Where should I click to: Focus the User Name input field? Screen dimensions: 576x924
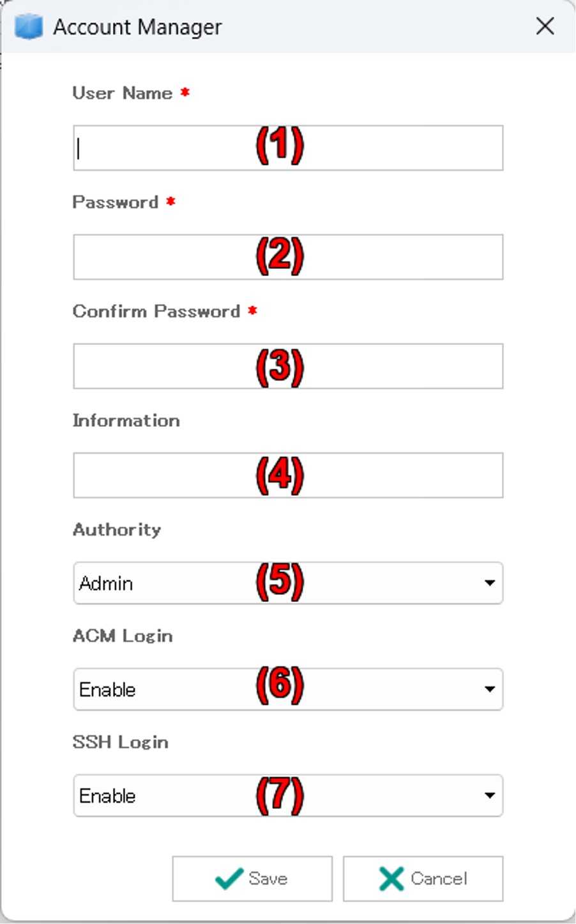tap(160, 147)
